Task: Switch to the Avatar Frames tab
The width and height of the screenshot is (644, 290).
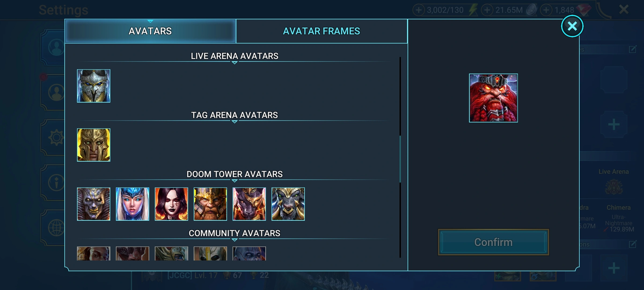Action: 321,31
